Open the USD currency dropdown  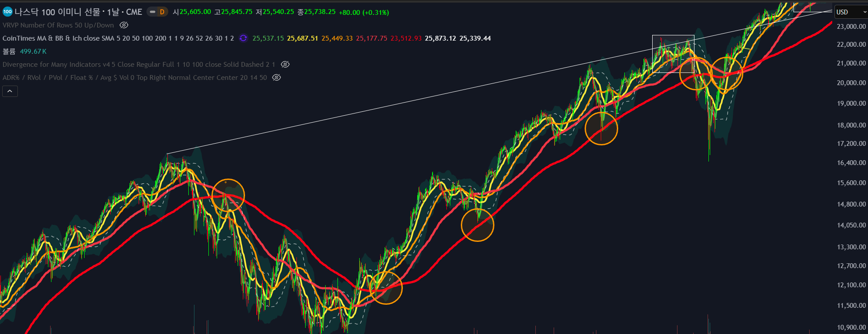pos(851,12)
